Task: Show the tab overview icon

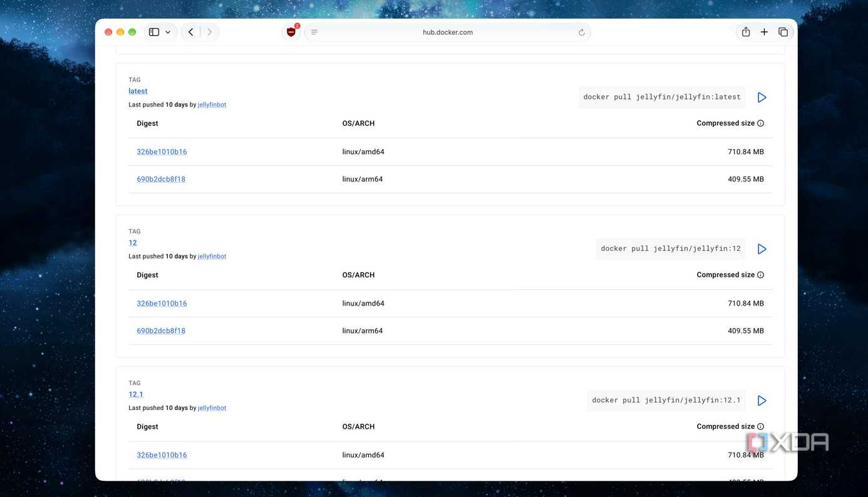Action: [783, 32]
